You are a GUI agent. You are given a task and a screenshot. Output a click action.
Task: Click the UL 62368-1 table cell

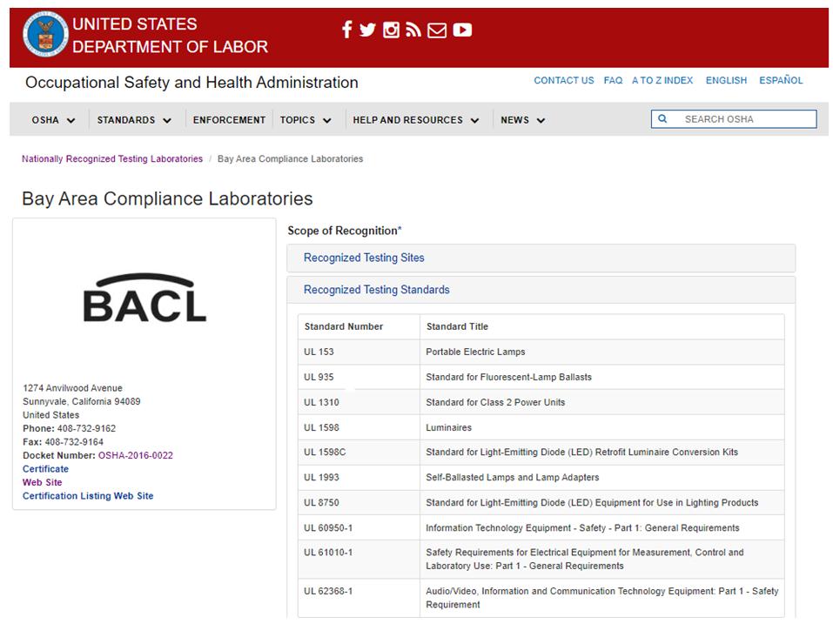pyautogui.click(x=359, y=598)
